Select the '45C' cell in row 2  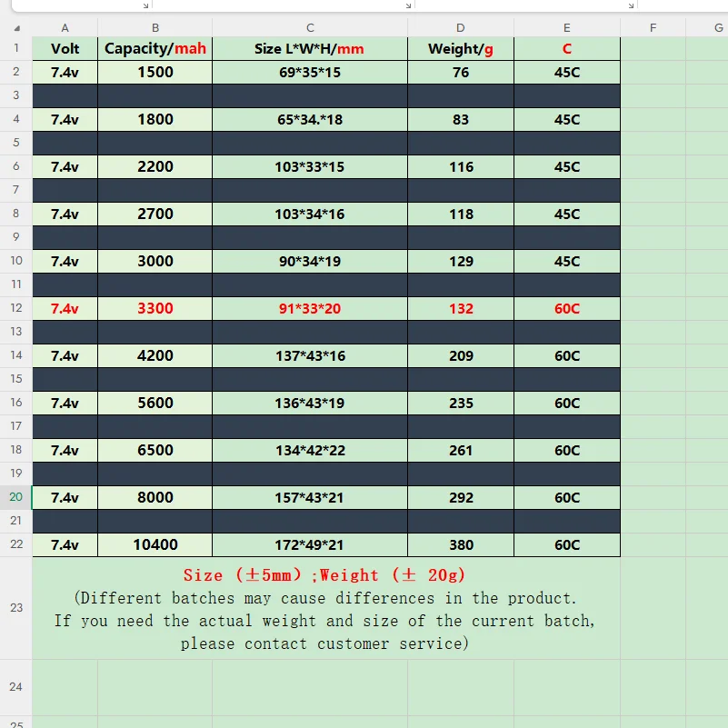[567, 73]
